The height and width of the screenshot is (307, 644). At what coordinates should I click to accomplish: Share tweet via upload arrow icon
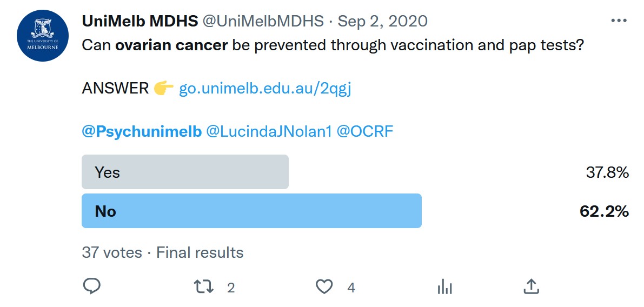click(530, 286)
